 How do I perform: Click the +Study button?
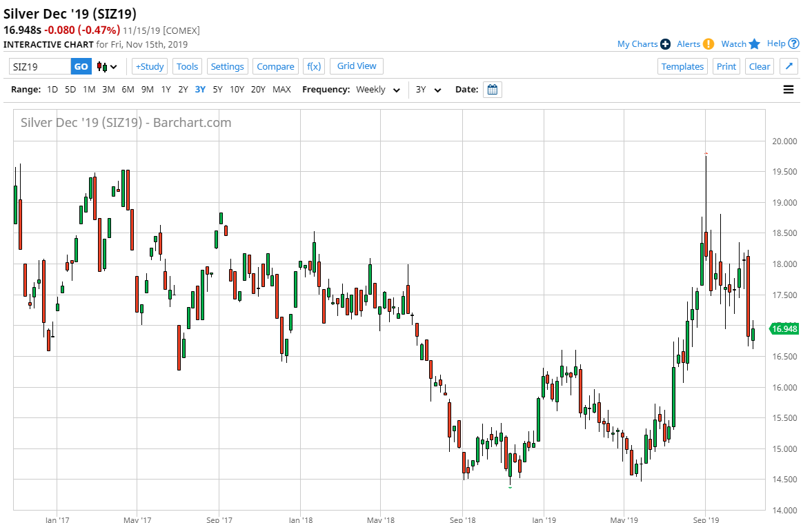pyautogui.click(x=150, y=66)
